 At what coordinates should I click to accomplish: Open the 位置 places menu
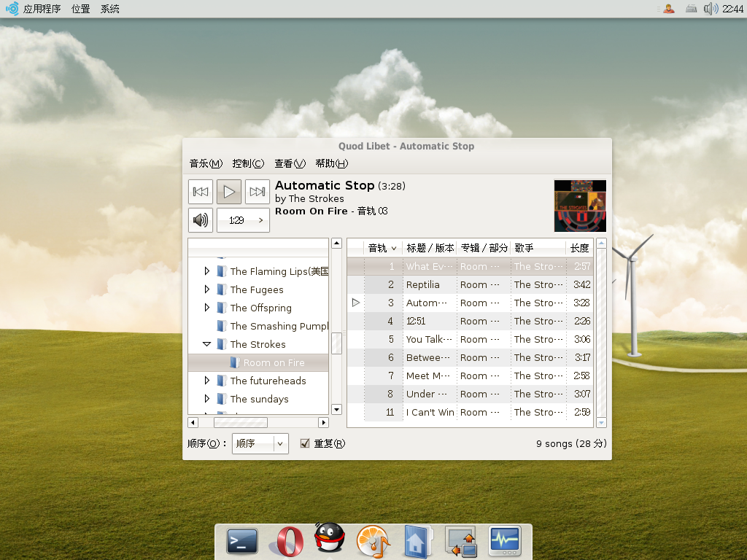(x=80, y=9)
